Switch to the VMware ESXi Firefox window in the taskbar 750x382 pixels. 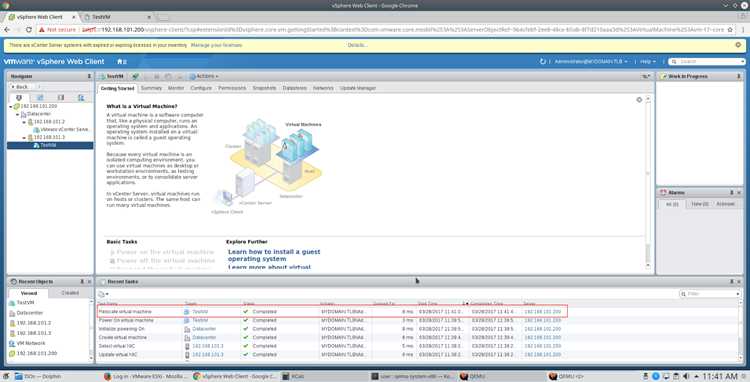pos(146,376)
